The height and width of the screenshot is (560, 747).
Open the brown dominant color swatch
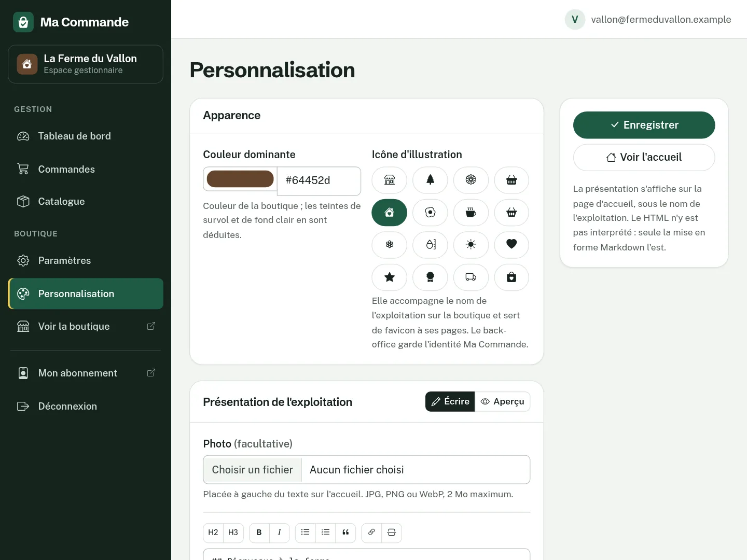click(240, 179)
